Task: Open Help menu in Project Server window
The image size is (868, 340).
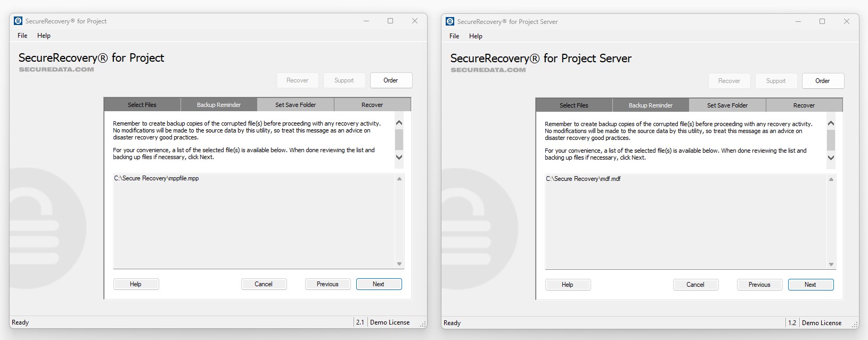Action: click(x=476, y=36)
